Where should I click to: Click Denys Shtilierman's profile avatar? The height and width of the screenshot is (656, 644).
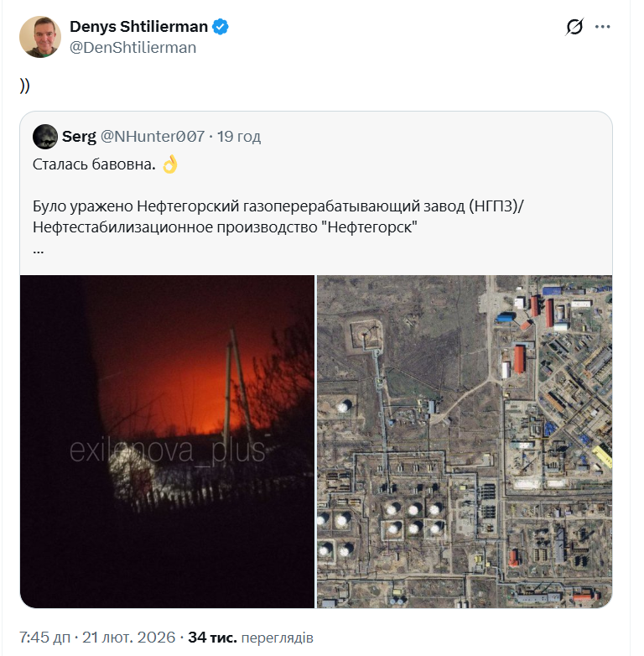pos(40,37)
